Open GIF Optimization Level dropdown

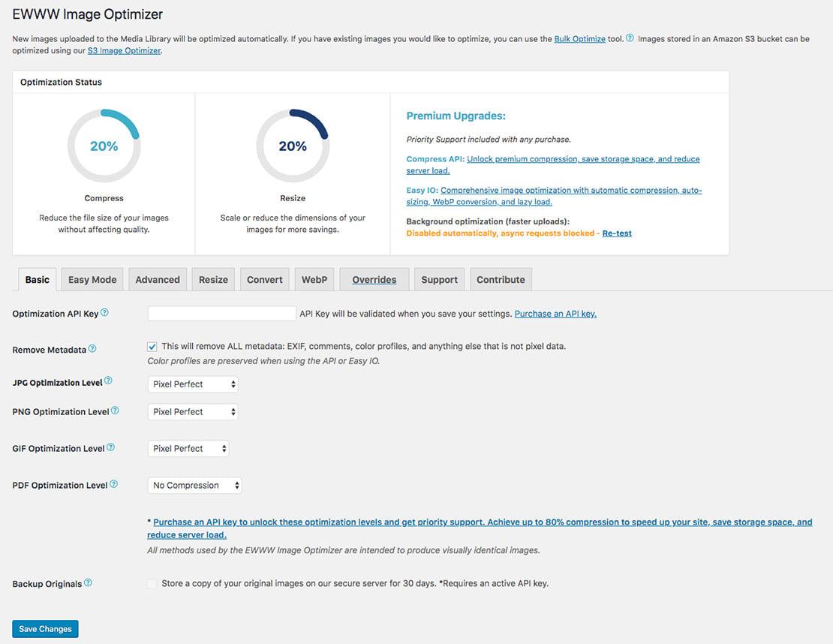point(188,448)
